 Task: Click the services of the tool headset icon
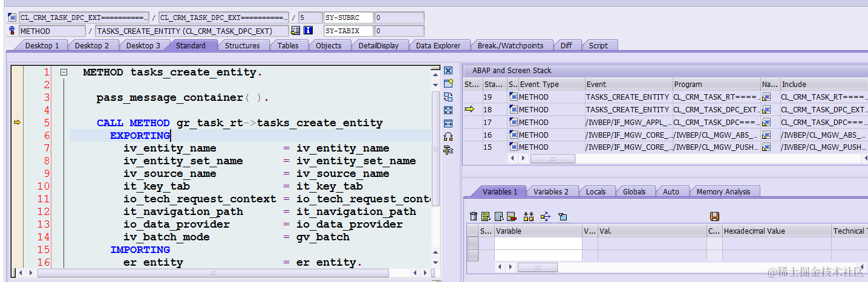[x=448, y=136]
